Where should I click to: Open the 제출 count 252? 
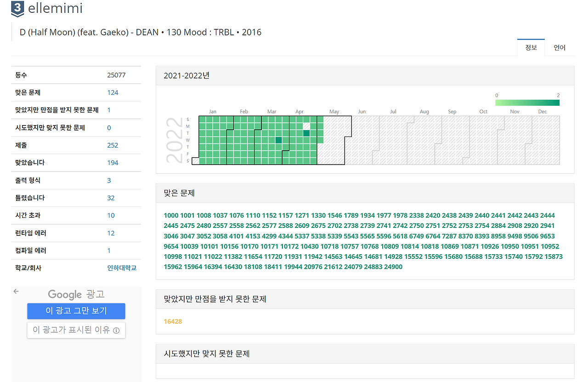tap(113, 145)
